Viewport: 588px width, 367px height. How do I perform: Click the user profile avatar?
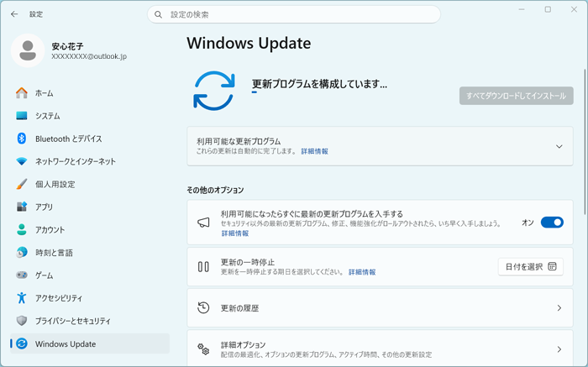[28, 50]
